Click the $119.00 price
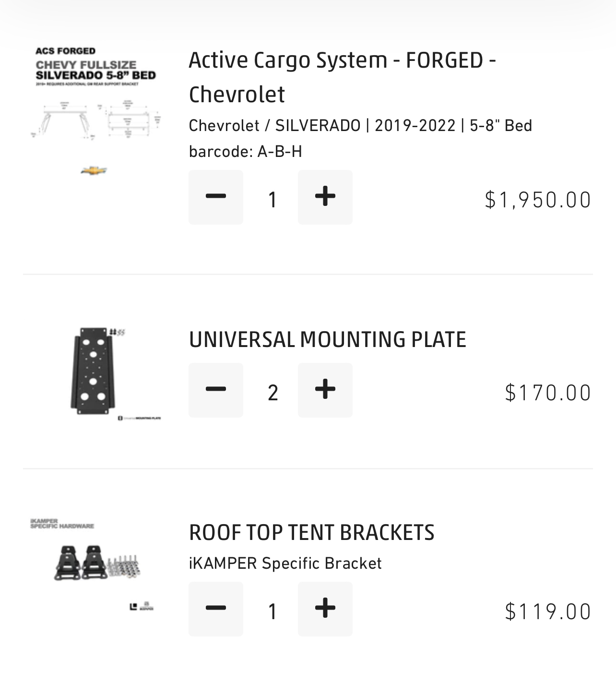Screen dimensions: 616x683 pyautogui.click(x=548, y=611)
